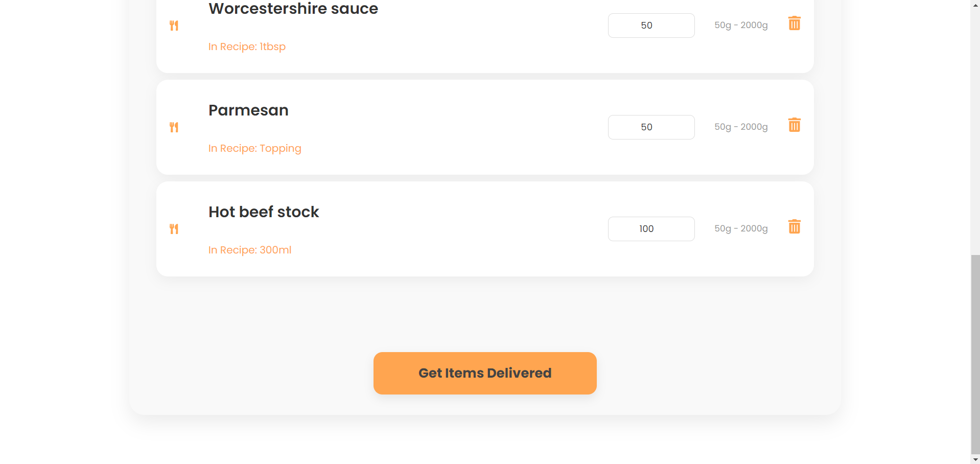
Task: Click the "In Recipe: 300ml" label
Action: pyautogui.click(x=250, y=250)
